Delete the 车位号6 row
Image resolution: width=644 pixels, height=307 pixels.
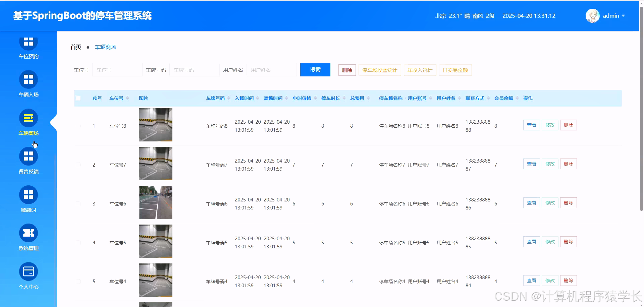coord(568,203)
